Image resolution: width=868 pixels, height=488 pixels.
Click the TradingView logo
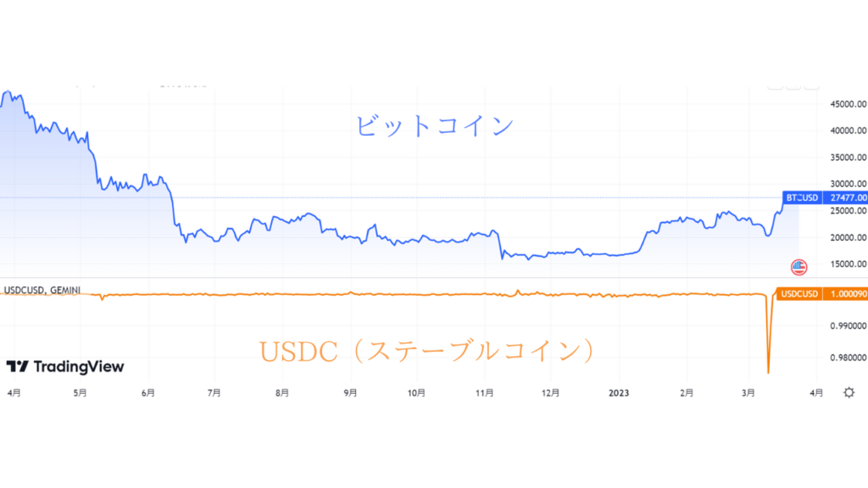(65, 367)
